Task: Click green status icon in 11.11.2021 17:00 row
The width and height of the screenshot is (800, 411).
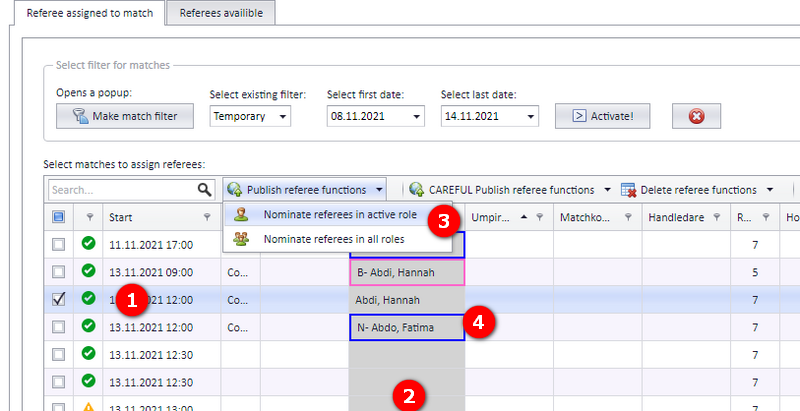Action: (x=89, y=243)
